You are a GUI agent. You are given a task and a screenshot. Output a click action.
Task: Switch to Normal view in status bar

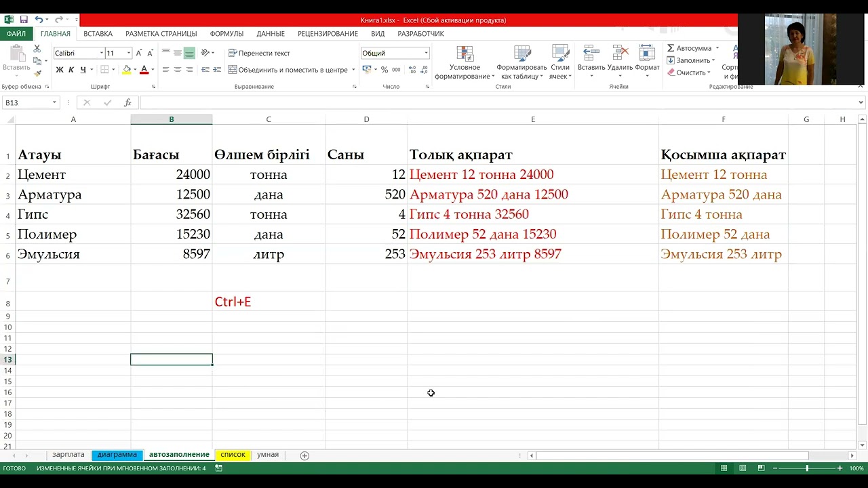724,468
